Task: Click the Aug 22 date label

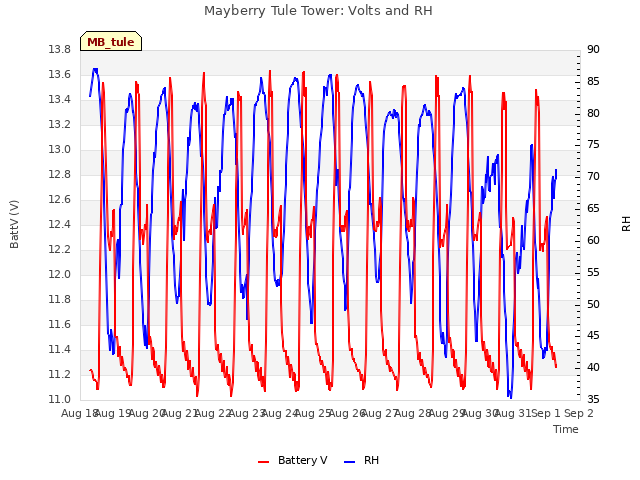Action: (x=213, y=413)
